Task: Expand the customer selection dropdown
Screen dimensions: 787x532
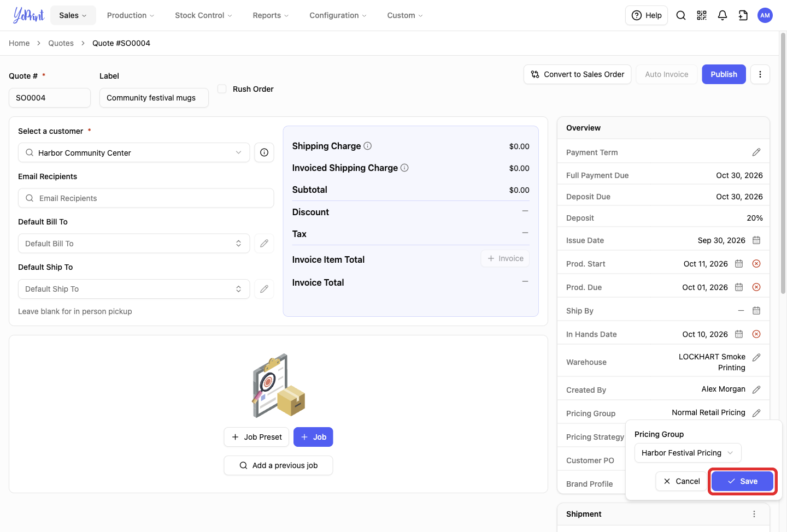Action: coord(134,152)
